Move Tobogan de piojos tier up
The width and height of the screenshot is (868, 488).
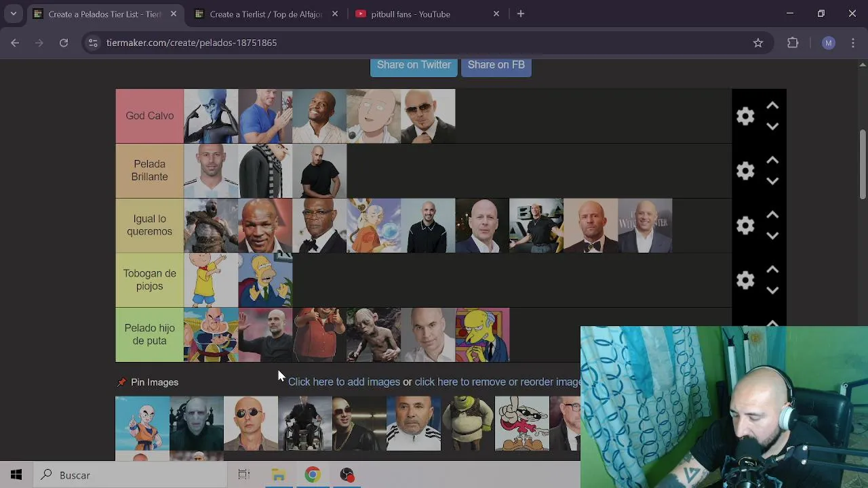click(772, 270)
